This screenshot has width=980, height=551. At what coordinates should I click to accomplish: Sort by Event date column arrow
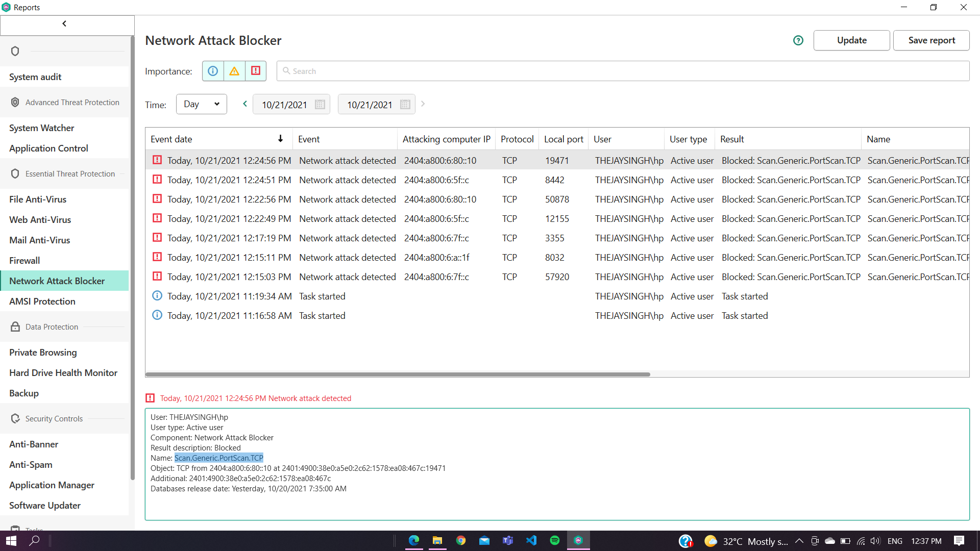pos(280,139)
